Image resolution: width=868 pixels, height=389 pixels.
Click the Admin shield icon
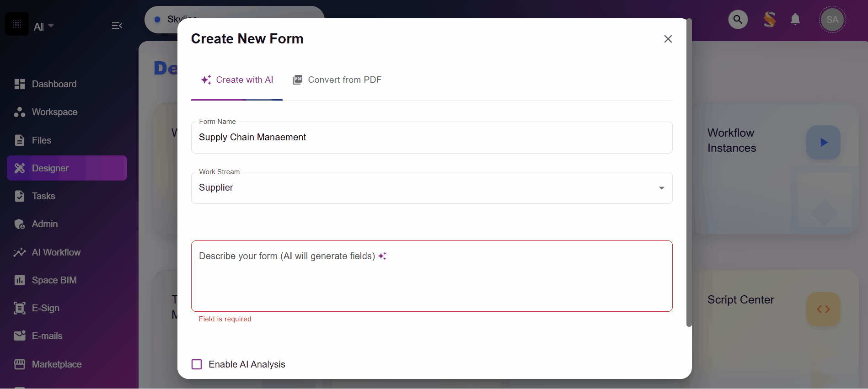tap(20, 224)
